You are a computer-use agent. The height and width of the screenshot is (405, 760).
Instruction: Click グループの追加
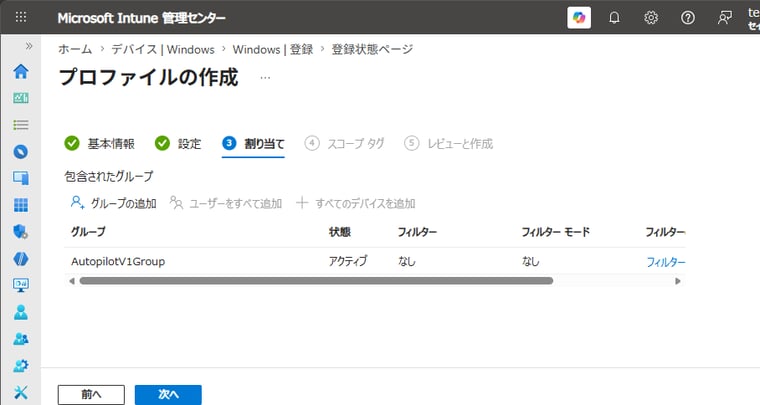pyautogui.click(x=113, y=203)
